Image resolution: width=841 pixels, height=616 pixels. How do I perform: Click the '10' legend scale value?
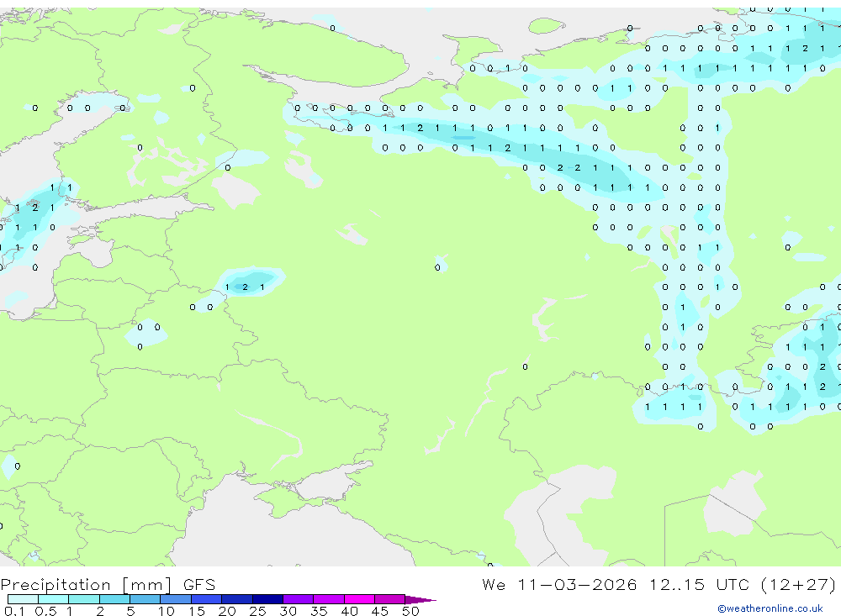point(167,611)
